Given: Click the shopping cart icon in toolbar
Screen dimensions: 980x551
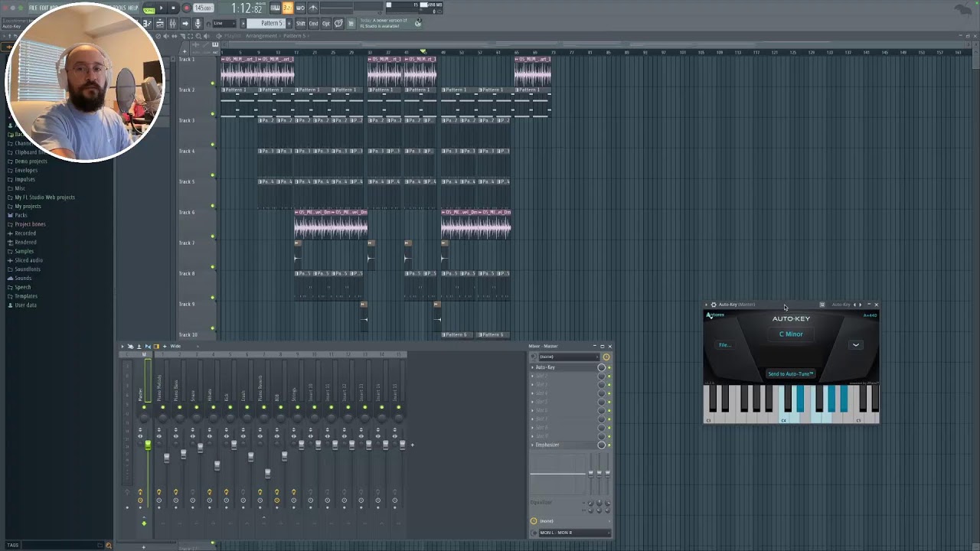Looking at the screenshot, I should tap(351, 24).
